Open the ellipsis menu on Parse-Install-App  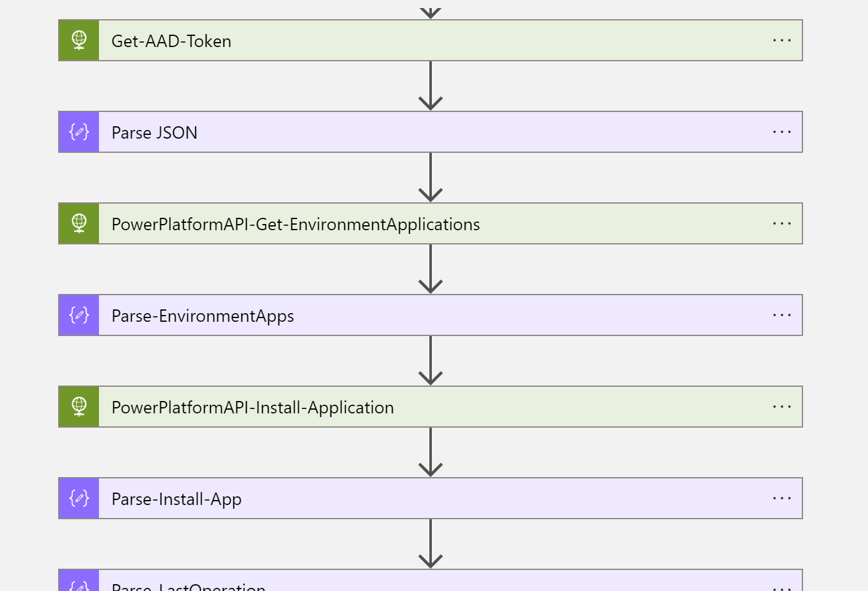click(782, 498)
